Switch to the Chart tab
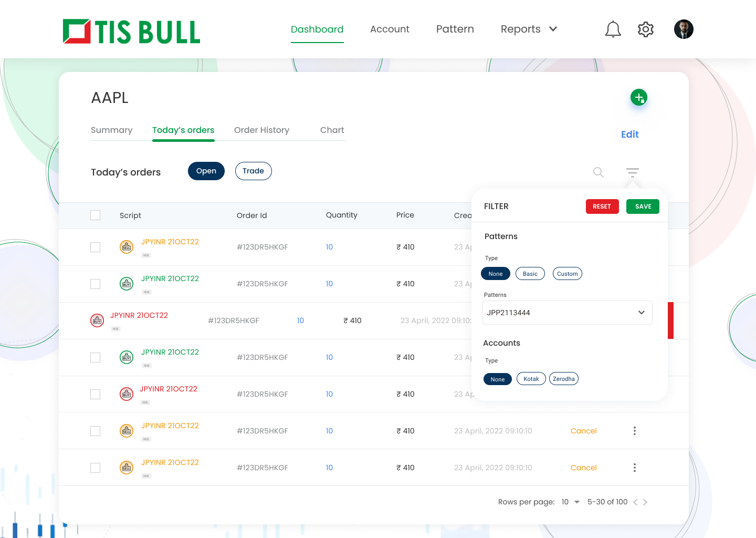This screenshot has height=538, width=756. point(332,130)
